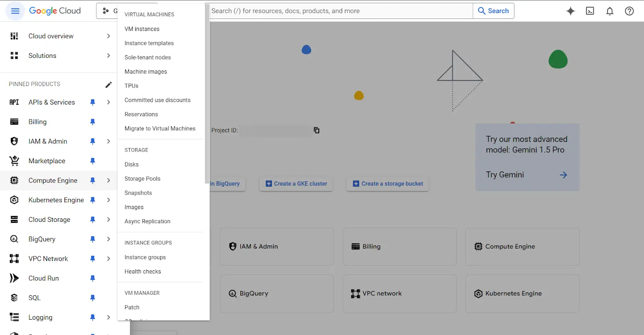Select Snapshots in the submenu
The width and height of the screenshot is (644, 335).
(x=138, y=193)
